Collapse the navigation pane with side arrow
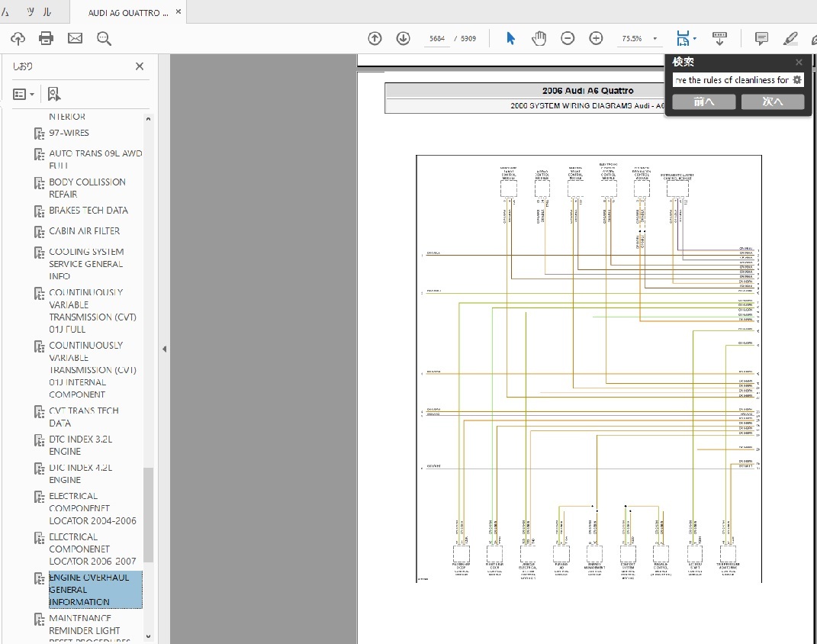The image size is (817, 644). point(164,349)
